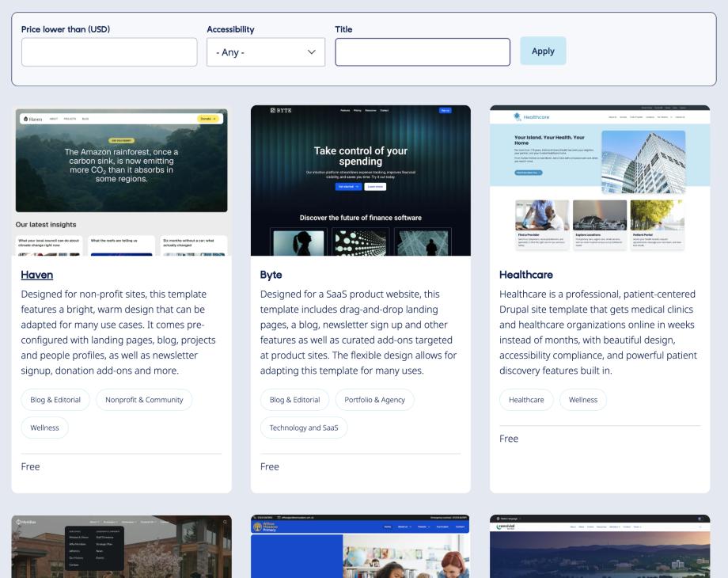Select the Wellness tag on Haven card

(44, 428)
